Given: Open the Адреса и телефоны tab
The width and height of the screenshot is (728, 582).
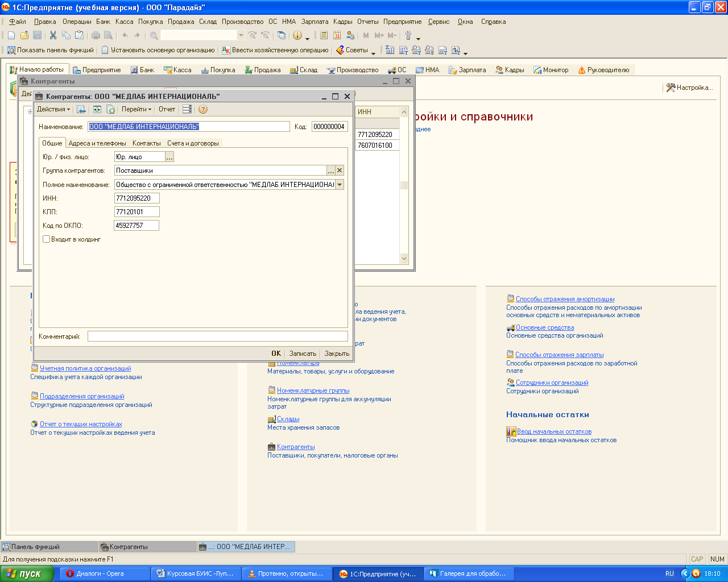Looking at the screenshot, I should click(x=97, y=143).
